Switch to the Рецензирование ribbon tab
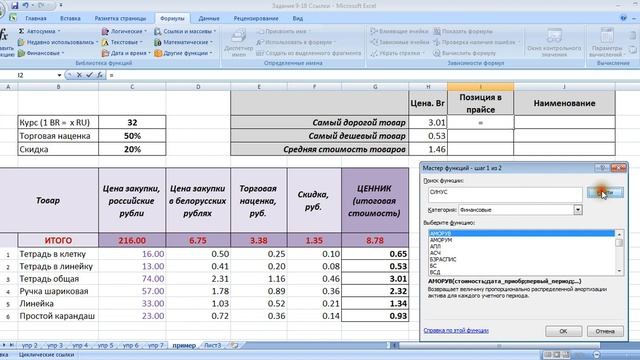 point(256,18)
